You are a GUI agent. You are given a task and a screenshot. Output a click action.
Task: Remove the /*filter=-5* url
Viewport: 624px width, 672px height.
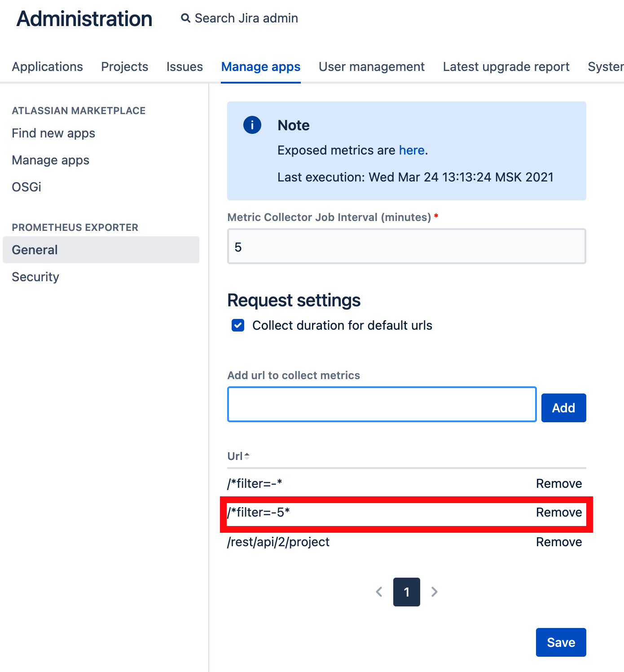(559, 512)
